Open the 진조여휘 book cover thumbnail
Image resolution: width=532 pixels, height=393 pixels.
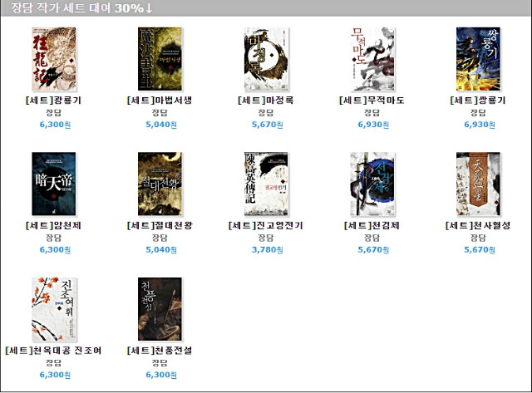[x=54, y=309]
